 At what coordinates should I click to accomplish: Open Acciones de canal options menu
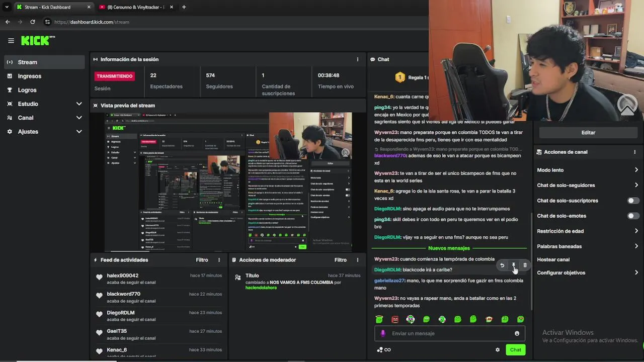coord(634,152)
